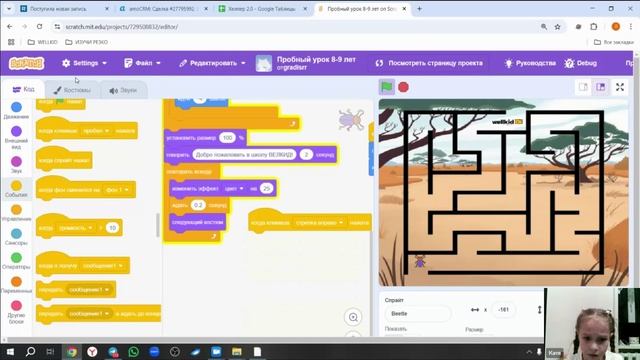Open the WELLKID bookmarks folder
Image resolution: width=640 pixels, height=360 pixels.
click(42, 42)
